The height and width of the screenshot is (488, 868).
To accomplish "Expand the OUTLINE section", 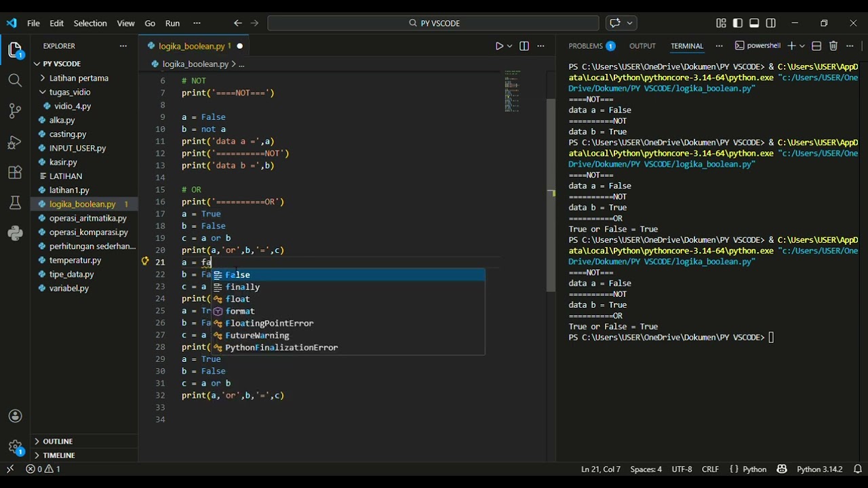I will point(58,441).
